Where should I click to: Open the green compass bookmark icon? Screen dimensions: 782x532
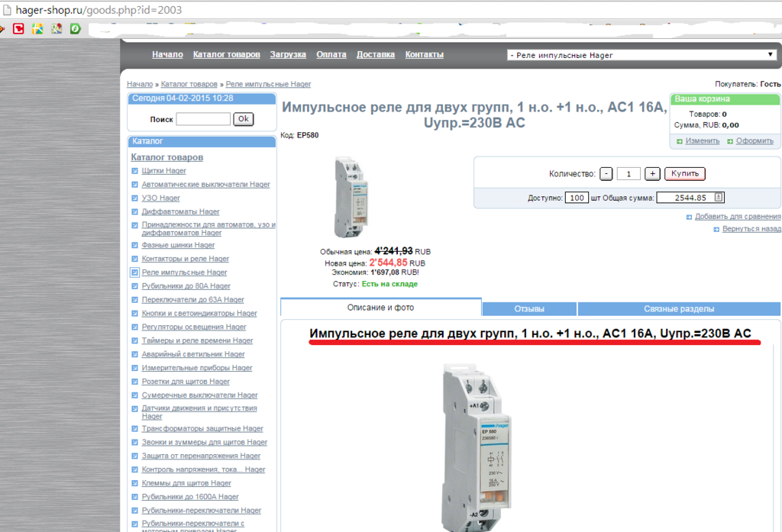[76, 28]
